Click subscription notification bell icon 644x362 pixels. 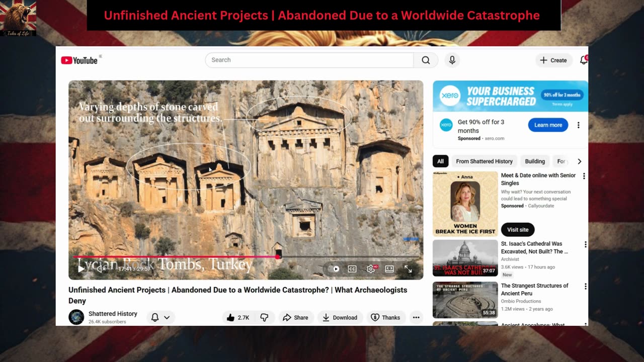(155, 317)
